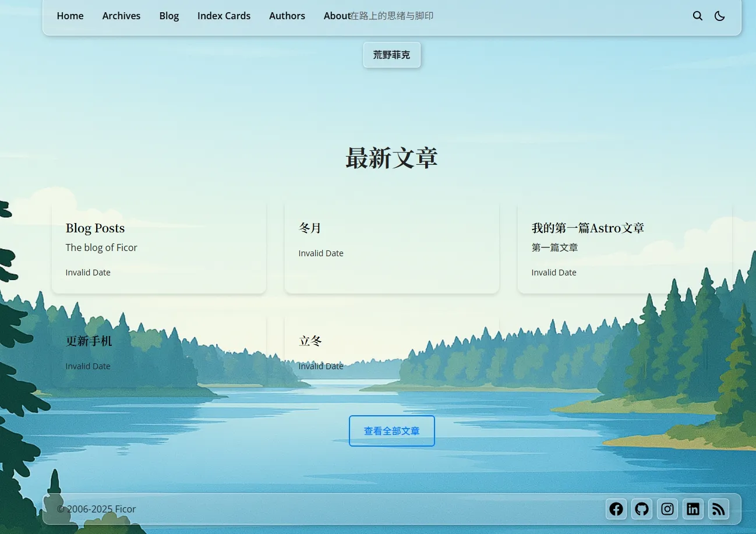Open the 我的第一篇Astro文章 card
Screen dimensions: 756x534
624,248
